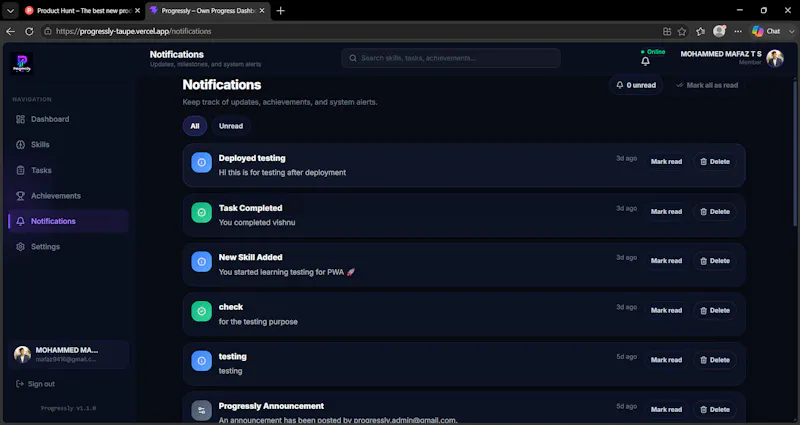
Task: Click the Online status indicator
Action: click(x=653, y=52)
